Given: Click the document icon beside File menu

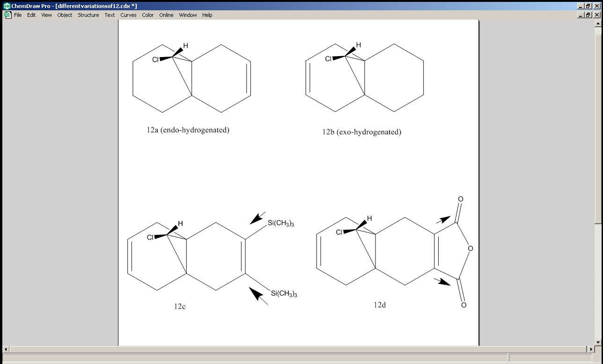Looking at the screenshot, I should [7, 15].
